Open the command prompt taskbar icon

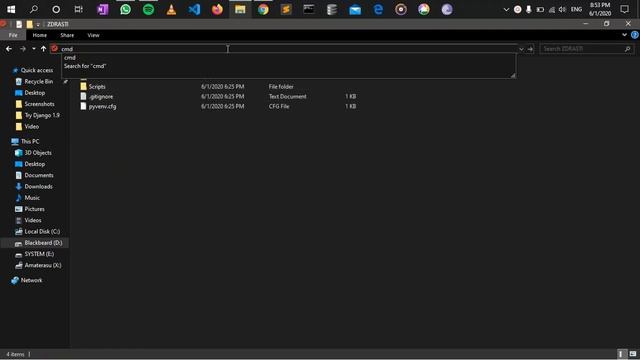coord(309,9)
